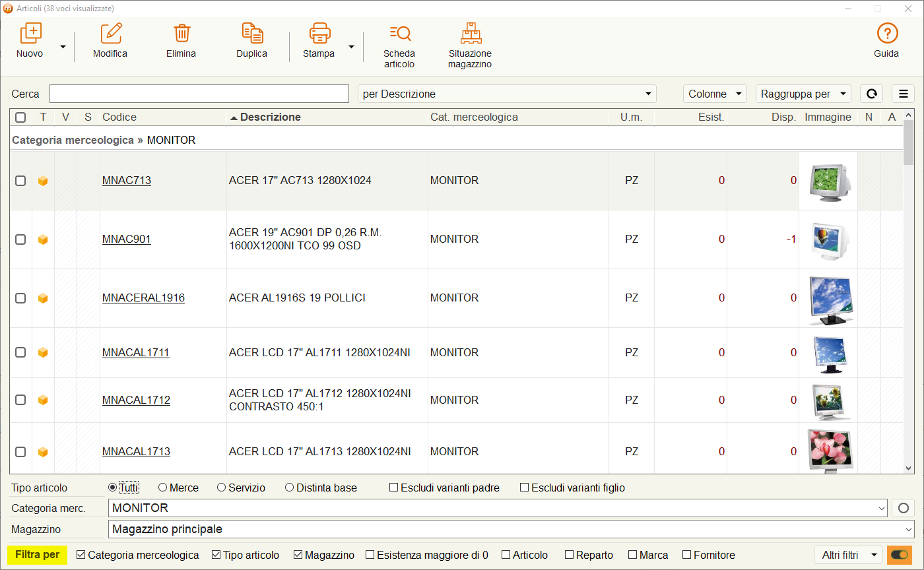
Task: Select the Tutti radio button
Action: [112, 488]
